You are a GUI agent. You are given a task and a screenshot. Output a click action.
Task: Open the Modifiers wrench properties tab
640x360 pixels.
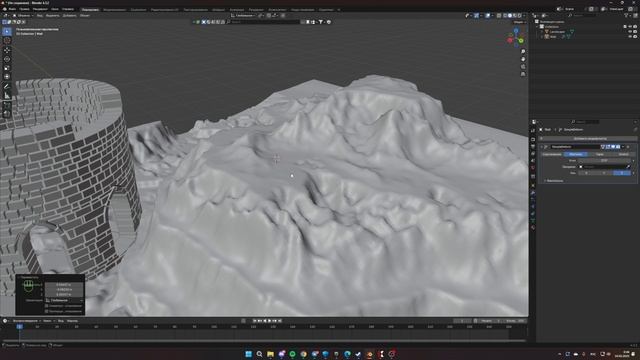point(533,192)
